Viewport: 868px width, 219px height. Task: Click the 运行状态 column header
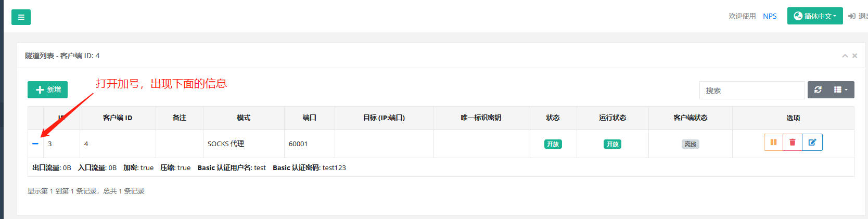coord(612,118)
